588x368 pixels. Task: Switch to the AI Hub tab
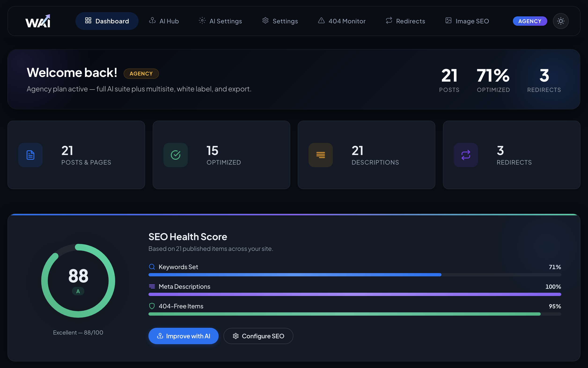pyautogui.click(x=164, y=21)
